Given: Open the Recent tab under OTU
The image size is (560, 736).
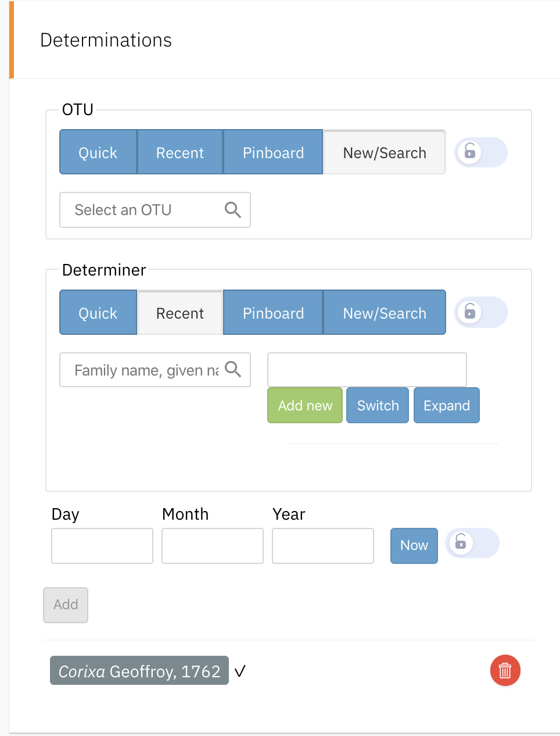Looking at the screenshot, I should [x=180, y=152].
